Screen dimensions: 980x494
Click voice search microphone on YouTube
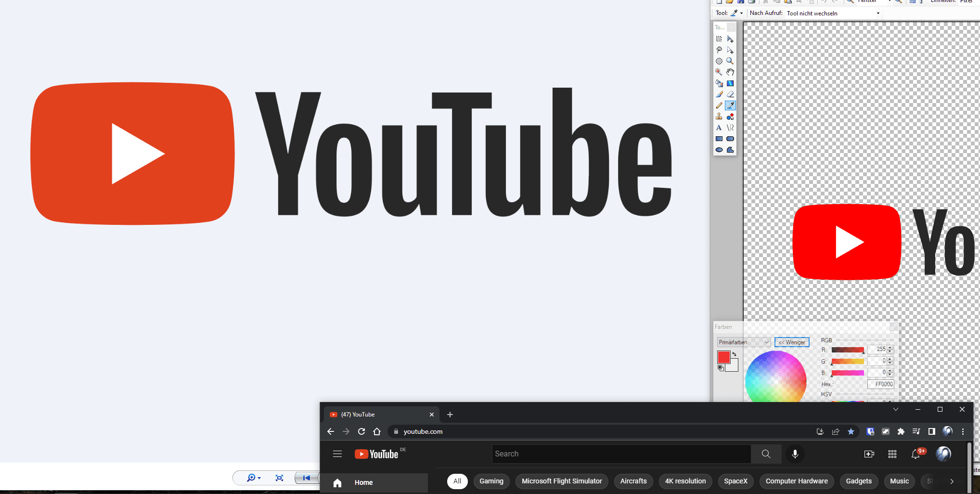(795, 454)
